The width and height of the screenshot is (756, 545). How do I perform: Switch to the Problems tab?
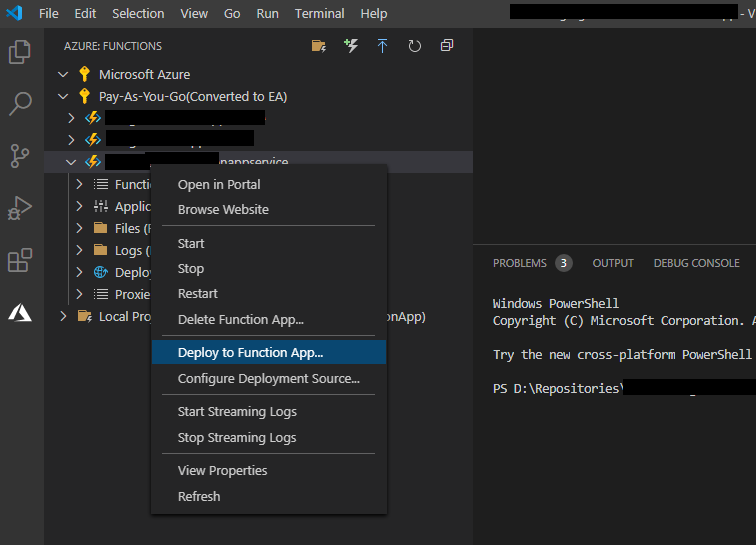(532, 263)
